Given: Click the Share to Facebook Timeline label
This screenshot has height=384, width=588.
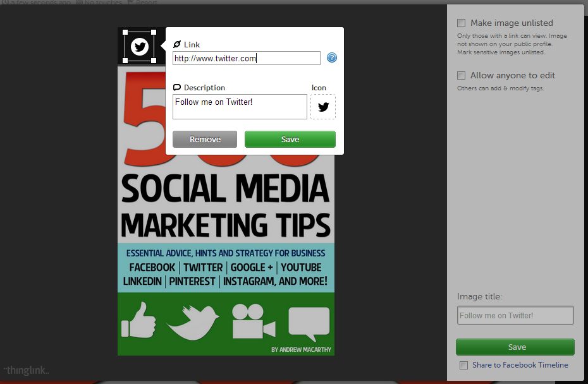Looking at the screenshot, I should click(520, 365).
